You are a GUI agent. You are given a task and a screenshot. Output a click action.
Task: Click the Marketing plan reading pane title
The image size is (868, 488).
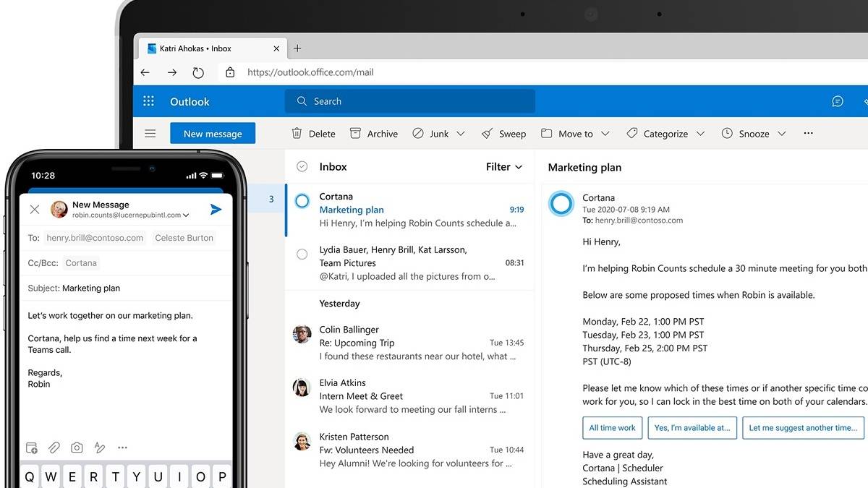584,168
